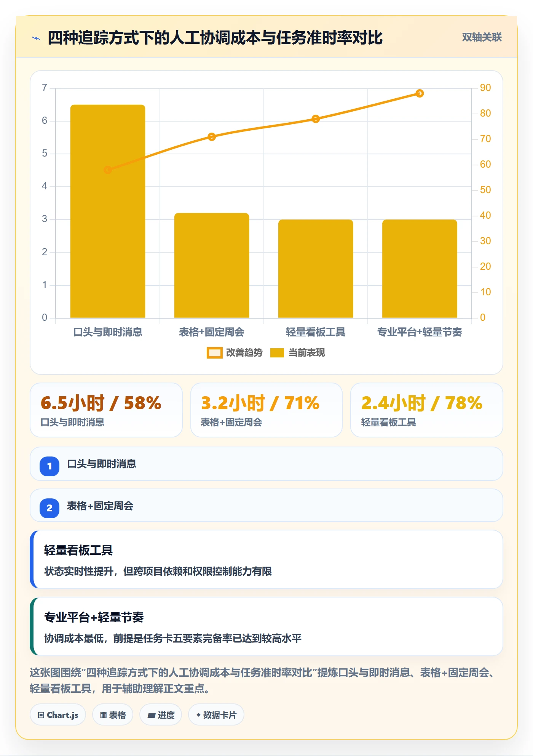The width and height of the screenshot is (533, 756).
Task: Click the bar for 口头与即时消息
Action: [x=108, y=211]
